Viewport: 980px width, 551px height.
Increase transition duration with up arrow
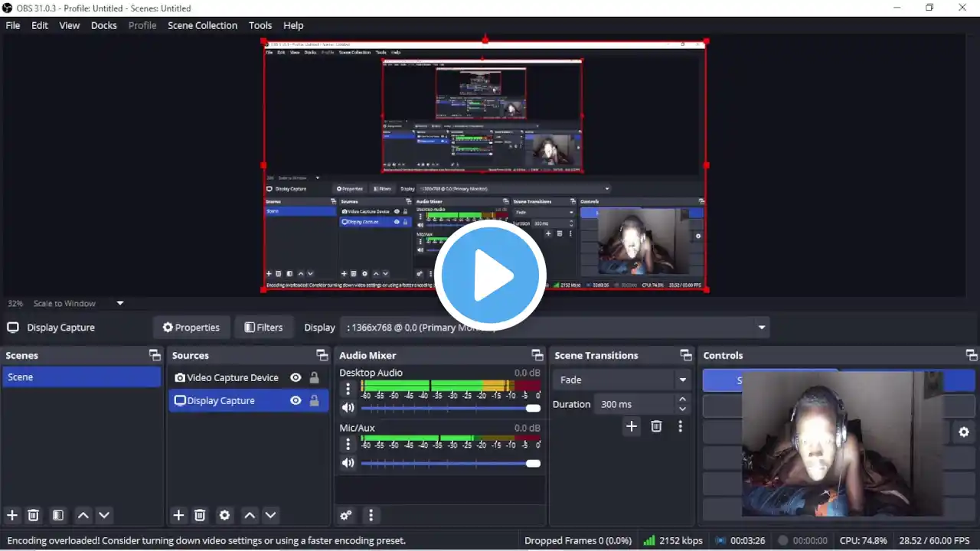tap(682, 399)
